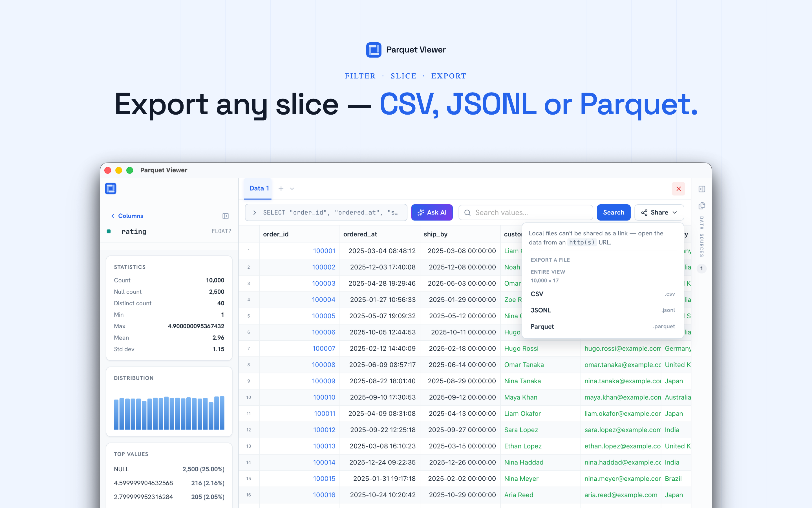Click the NULL top value row

(x=169, y=469)
